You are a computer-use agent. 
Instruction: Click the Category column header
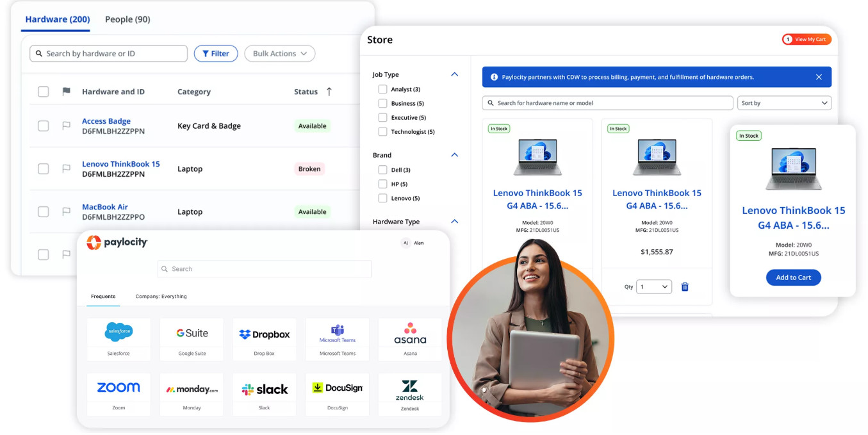(194, 92)
